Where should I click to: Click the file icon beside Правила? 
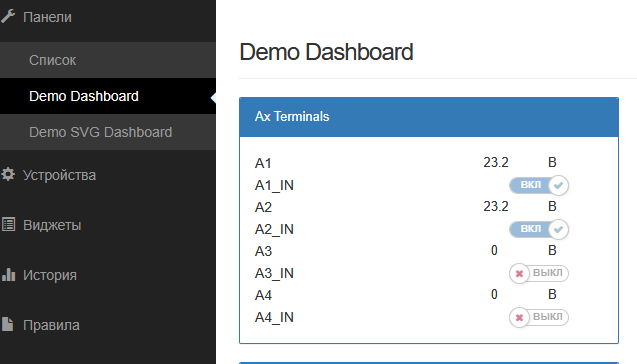click(x=7, y=324)
